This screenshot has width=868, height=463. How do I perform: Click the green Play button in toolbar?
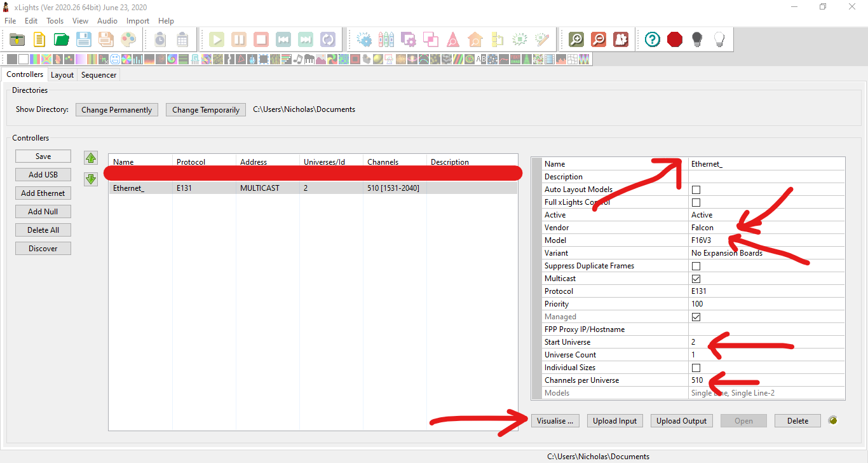(217, 39)
